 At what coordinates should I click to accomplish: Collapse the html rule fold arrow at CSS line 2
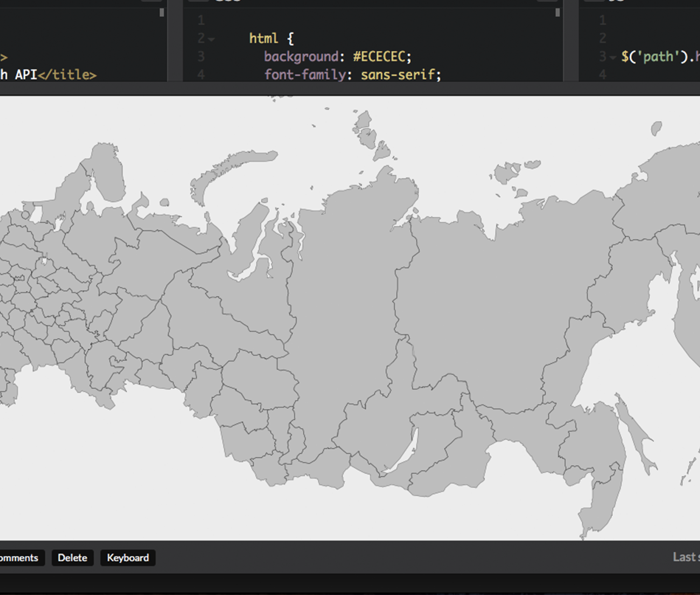(212, 39)
